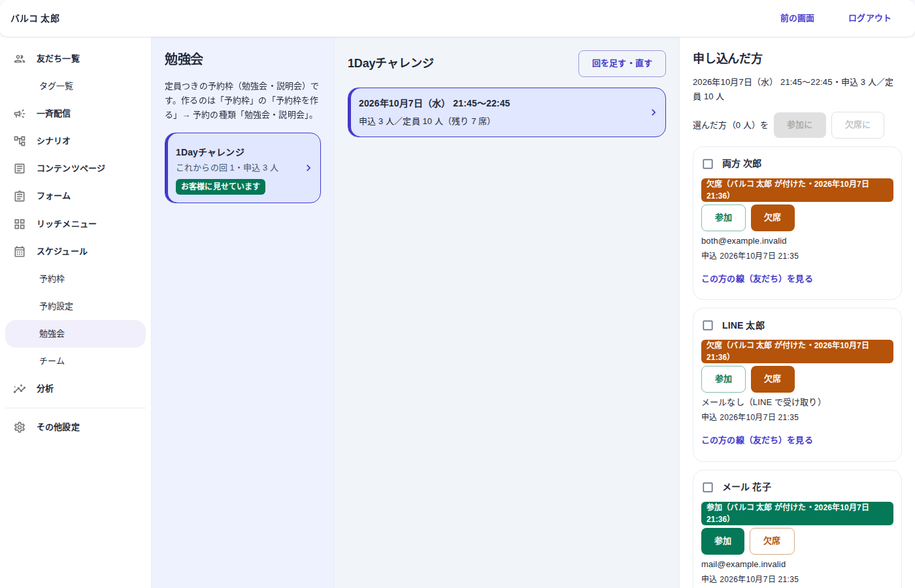Click the 回を足す・直す button
This screenshot has height=588, width=915.
[x=622, y=63]
